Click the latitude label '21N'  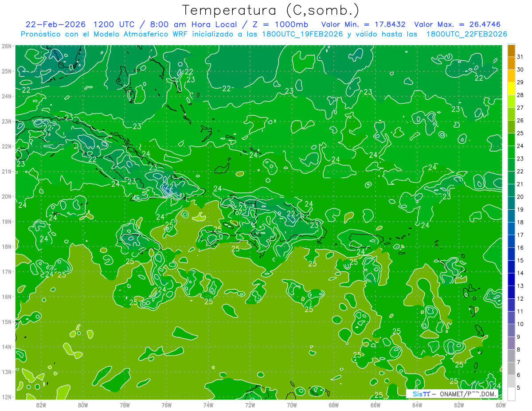pyautogui.click(x=7, y=172)
